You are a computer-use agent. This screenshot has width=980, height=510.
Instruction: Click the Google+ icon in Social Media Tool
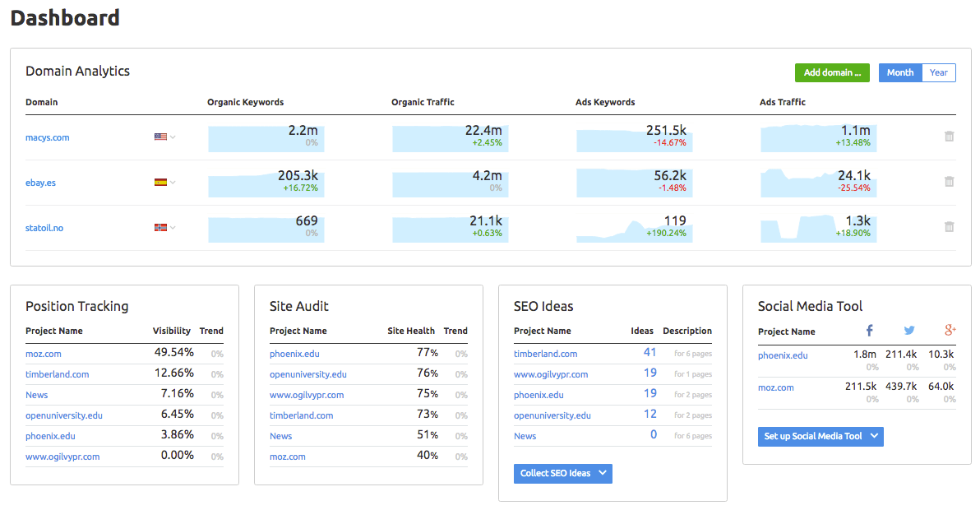point(950,330)
